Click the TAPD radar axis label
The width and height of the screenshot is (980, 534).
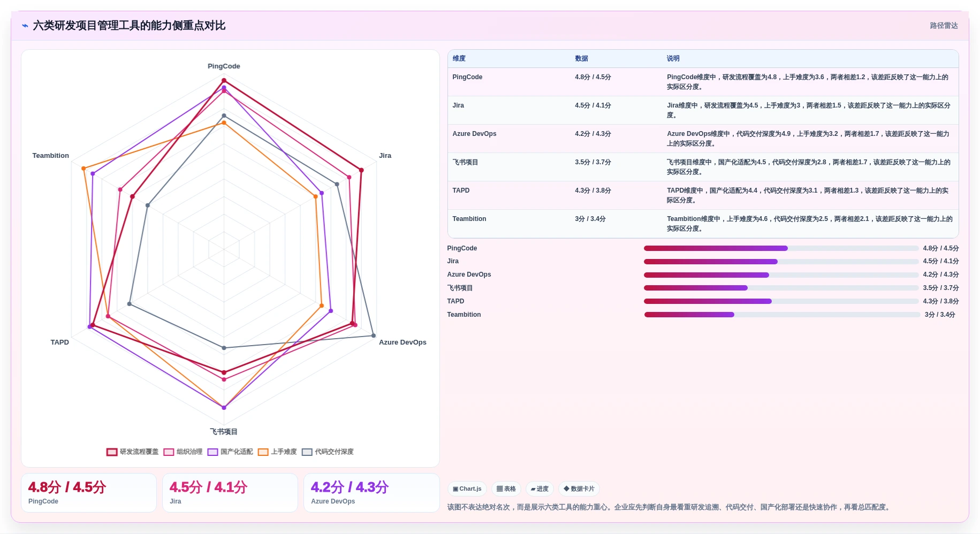(x=60, y=342)
